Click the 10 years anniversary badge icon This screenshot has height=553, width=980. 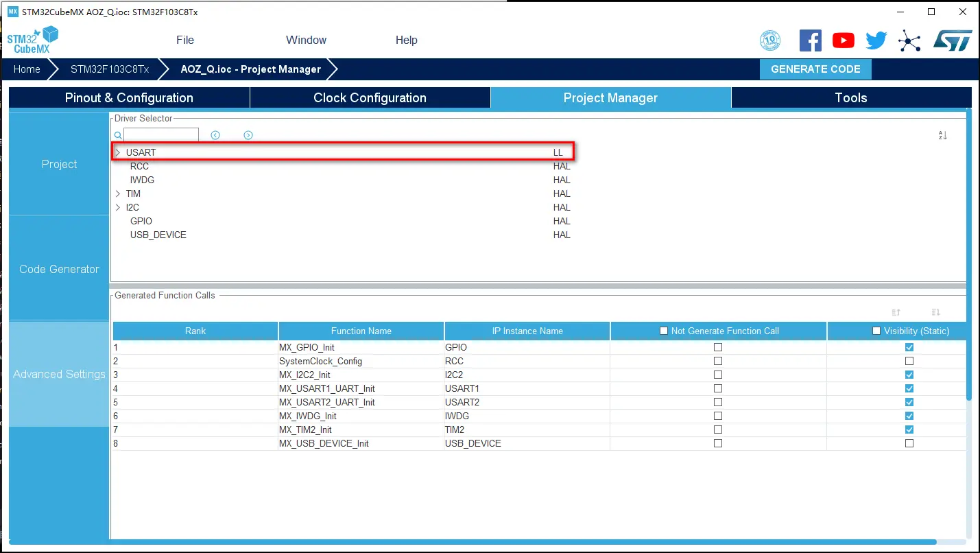pos(770,40)
